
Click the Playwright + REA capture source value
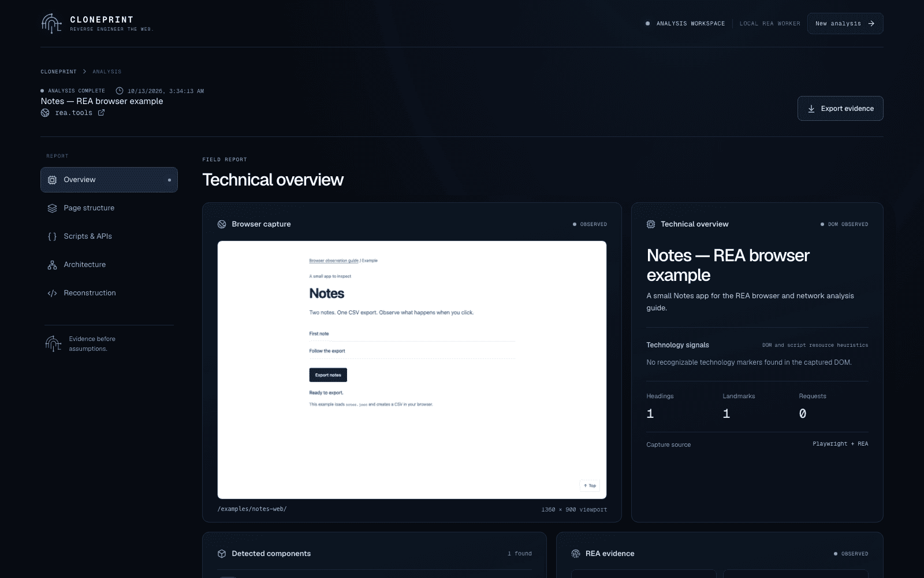[840, 444]
